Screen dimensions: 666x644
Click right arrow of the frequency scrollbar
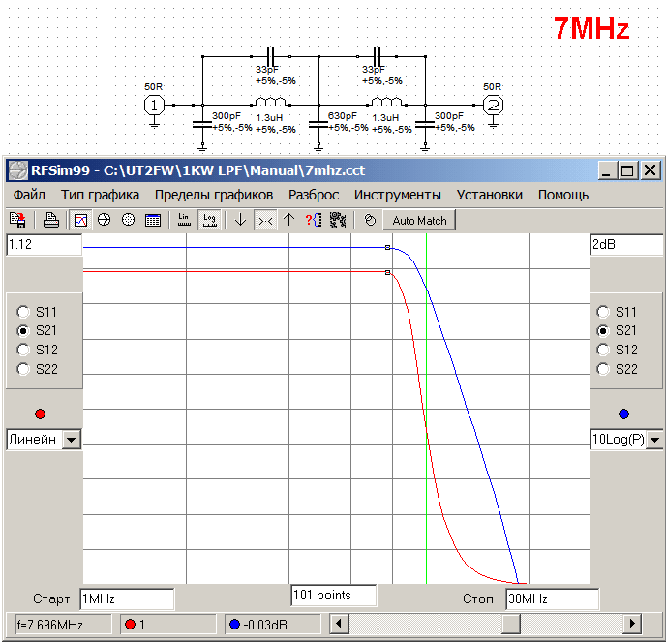coord(632,625)
